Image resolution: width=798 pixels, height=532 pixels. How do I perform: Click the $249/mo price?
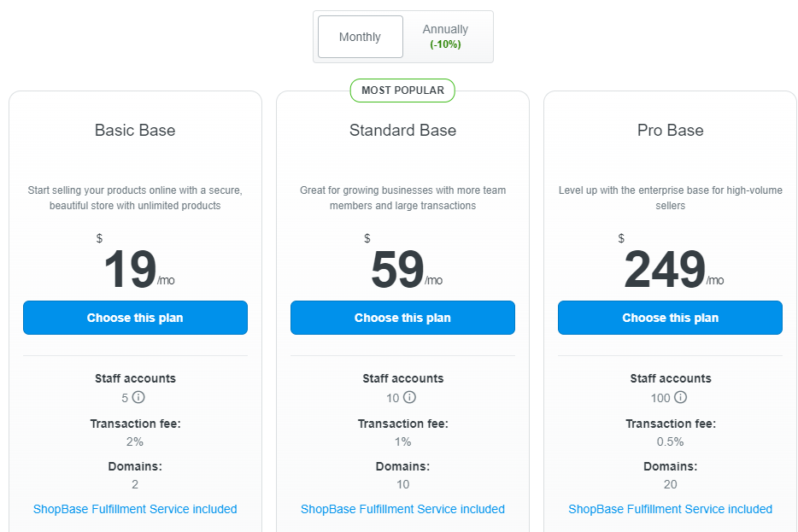tap(671, 264)
